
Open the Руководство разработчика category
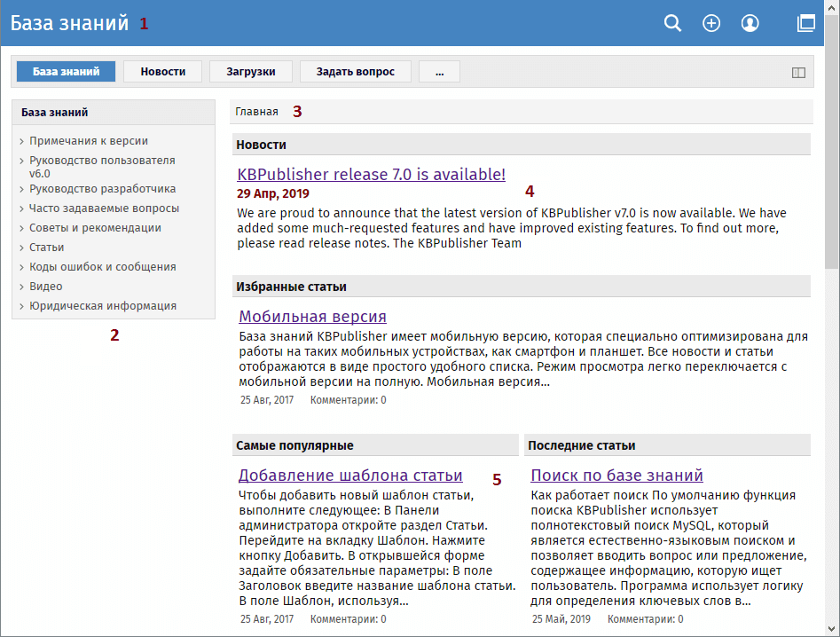(x=102, y=189)
